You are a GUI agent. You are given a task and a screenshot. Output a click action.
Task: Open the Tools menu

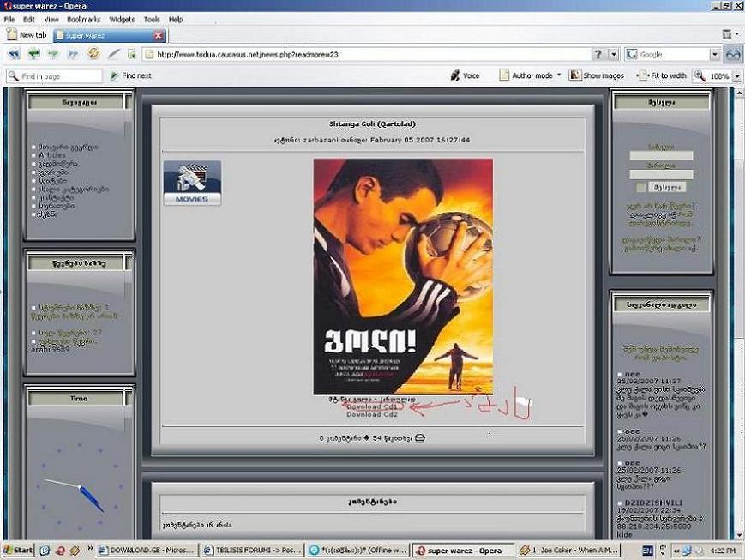(x=152, y=20)
